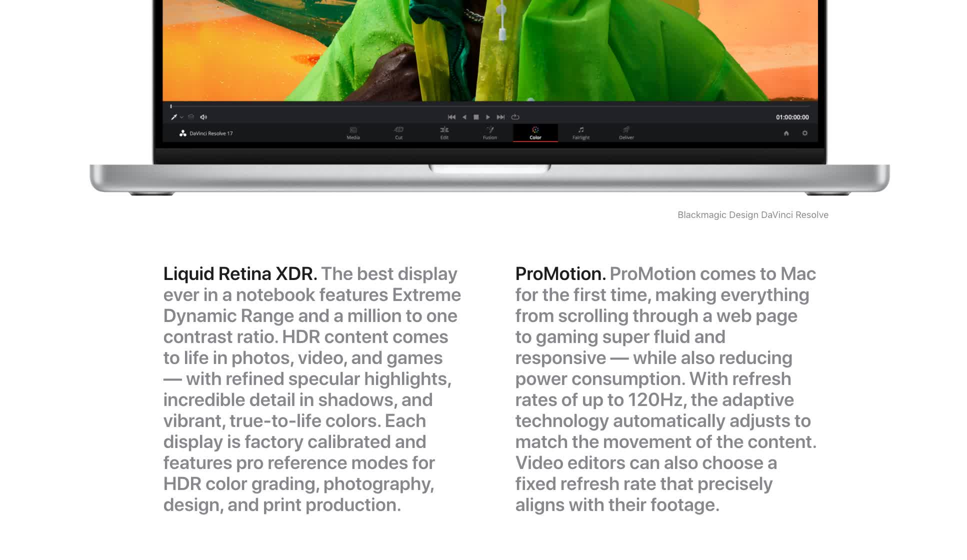Open Project Settings with the gear icon
967x560 pixels.
tap(805, 133)
